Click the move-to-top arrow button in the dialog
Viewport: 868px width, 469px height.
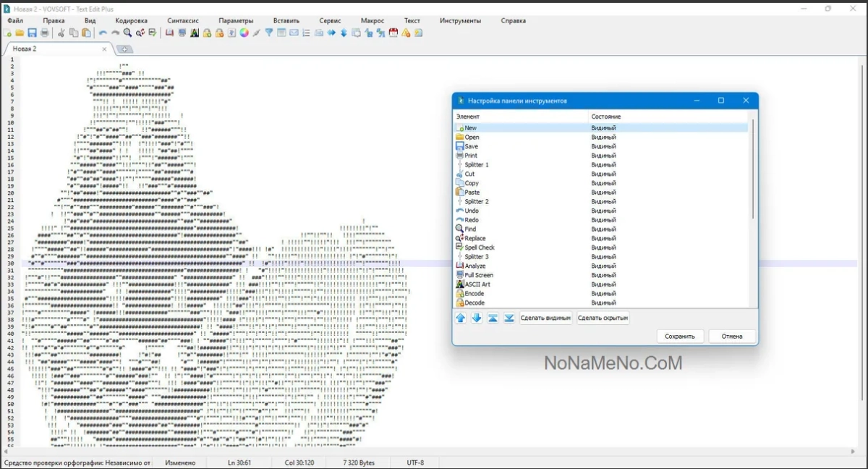(x=493, y=318)
